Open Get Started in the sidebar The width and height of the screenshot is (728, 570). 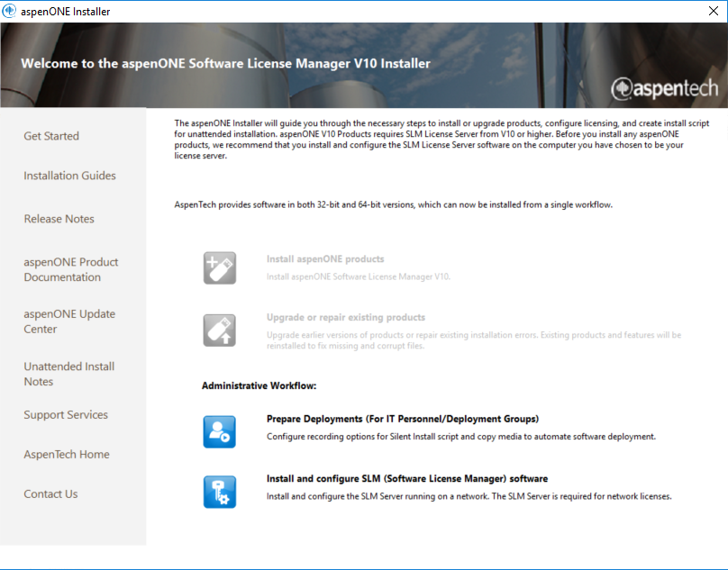51,136
